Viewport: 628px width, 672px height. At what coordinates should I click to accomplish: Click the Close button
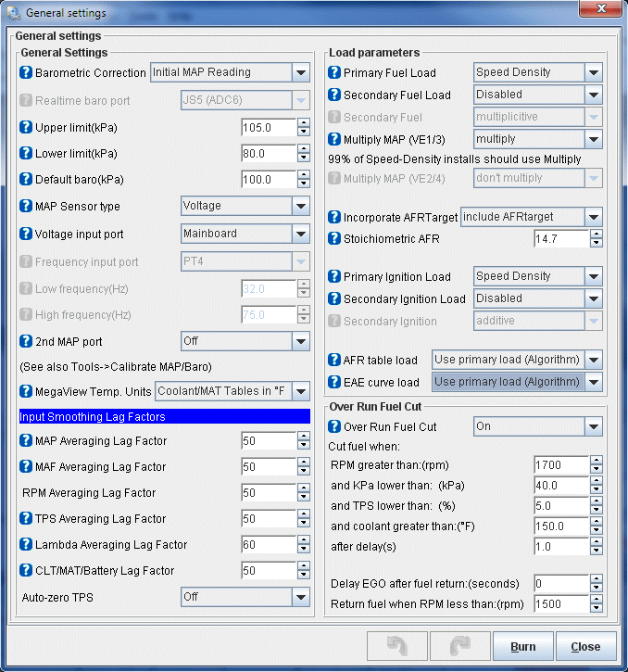point(585,646)
